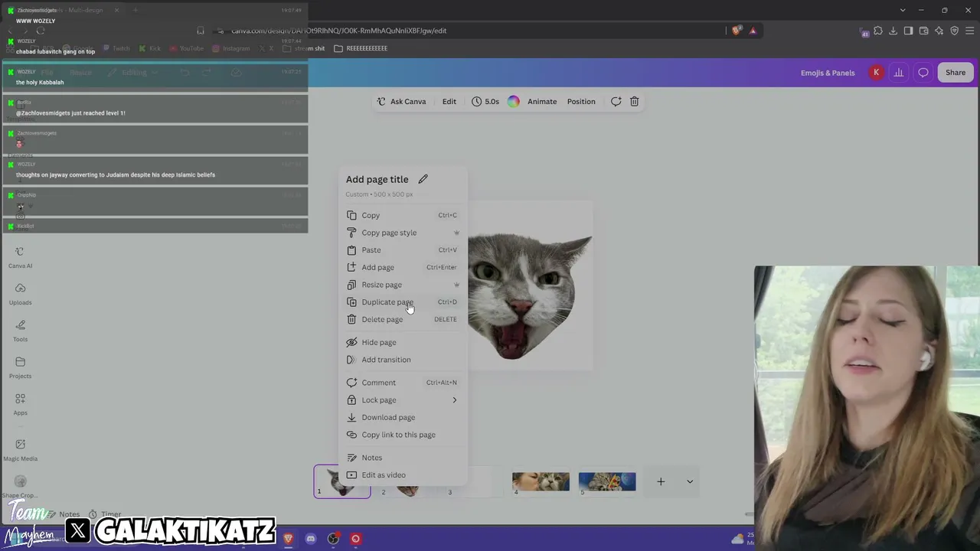The height and width of the screenshot is (551, 980).
Task: Open the Animate options
Action: click(x=542, y=101)
